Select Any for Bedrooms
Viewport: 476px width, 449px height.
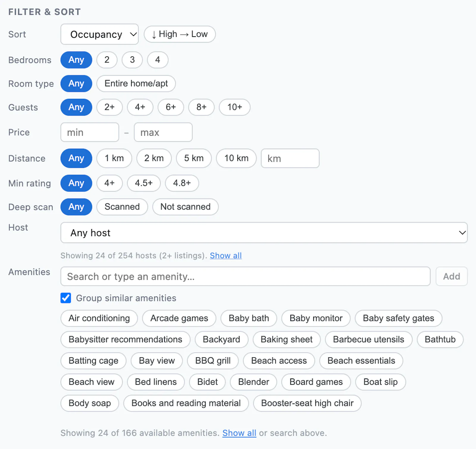[x=76, y=60]
